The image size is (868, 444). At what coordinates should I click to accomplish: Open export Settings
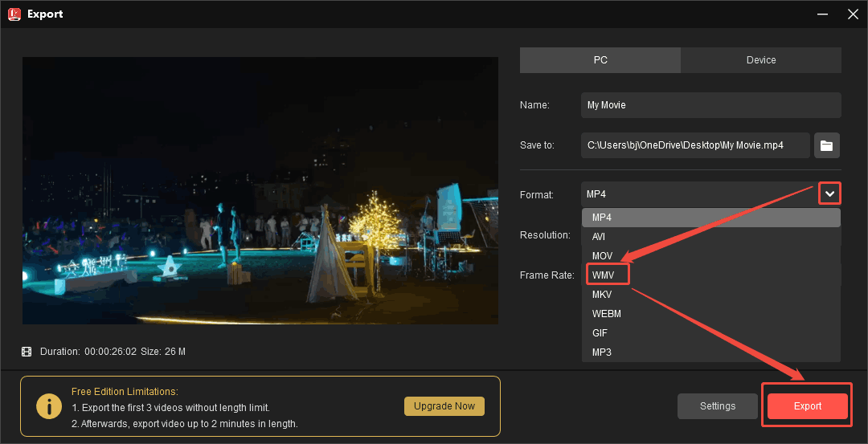point(718,406)
